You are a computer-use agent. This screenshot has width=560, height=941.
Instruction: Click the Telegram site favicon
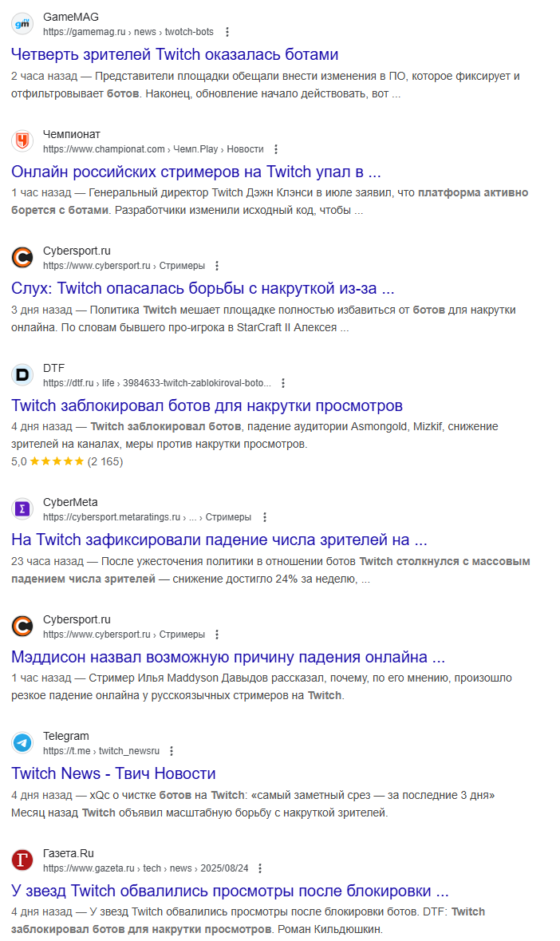(22, 743)
